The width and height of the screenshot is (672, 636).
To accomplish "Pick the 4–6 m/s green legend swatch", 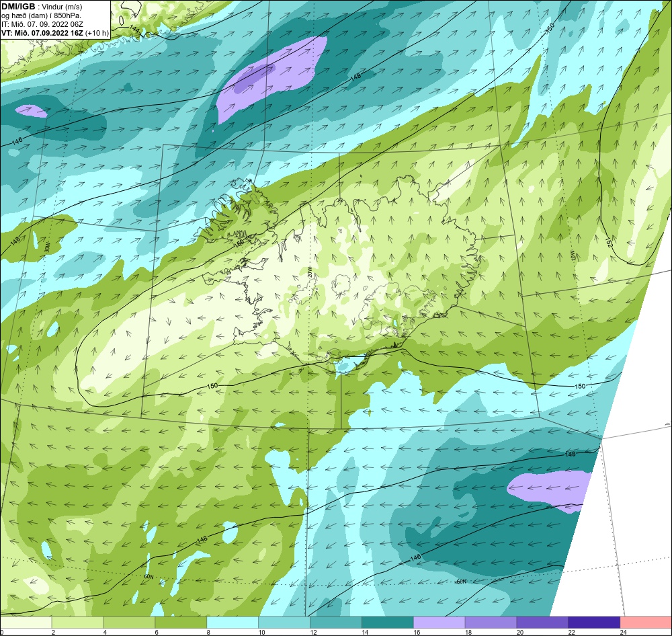I will pos(129,622).
